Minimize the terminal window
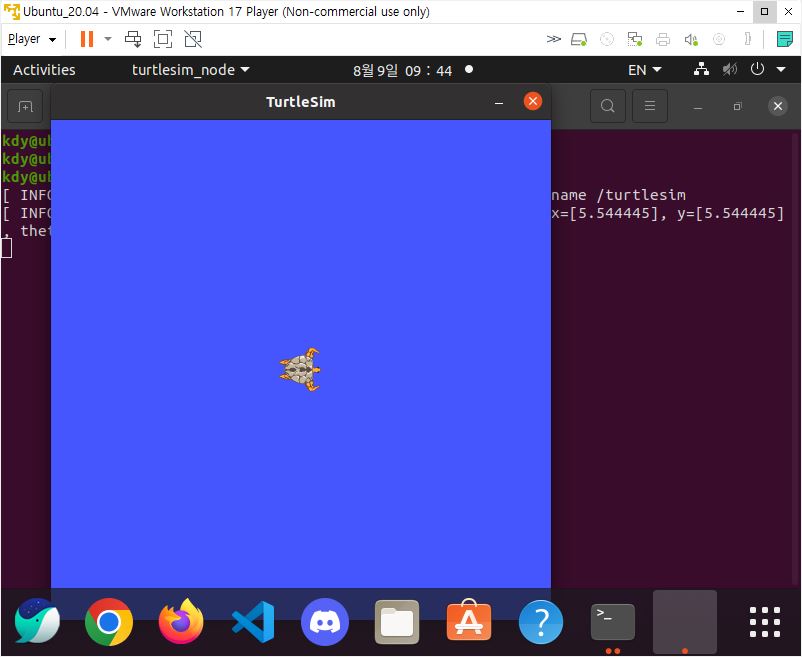The height and width of the screenshot is (657, 802). 697,106
